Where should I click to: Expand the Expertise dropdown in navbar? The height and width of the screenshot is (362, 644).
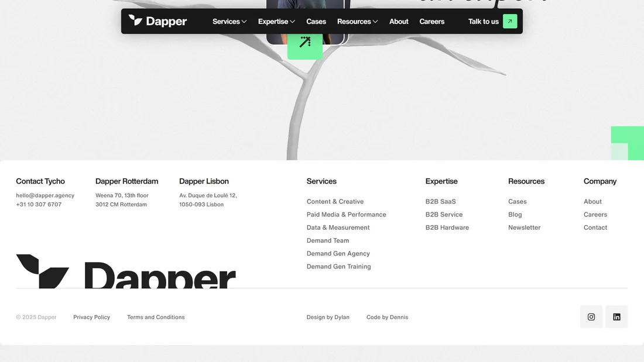pyautogui.click(x=276, y=22)
